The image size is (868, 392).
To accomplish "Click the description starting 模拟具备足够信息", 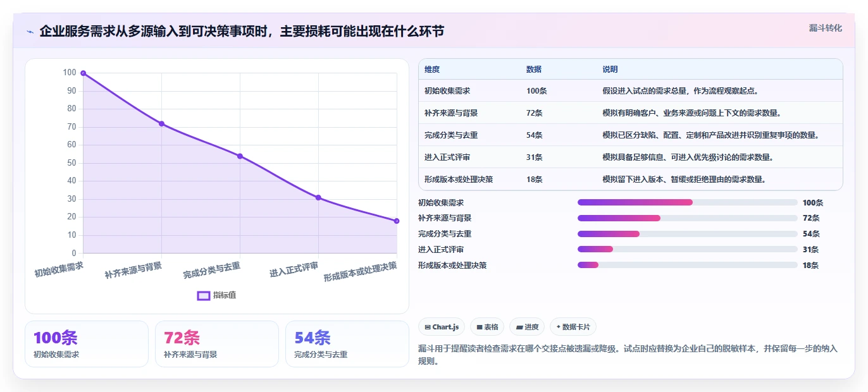I will (688, 157).
